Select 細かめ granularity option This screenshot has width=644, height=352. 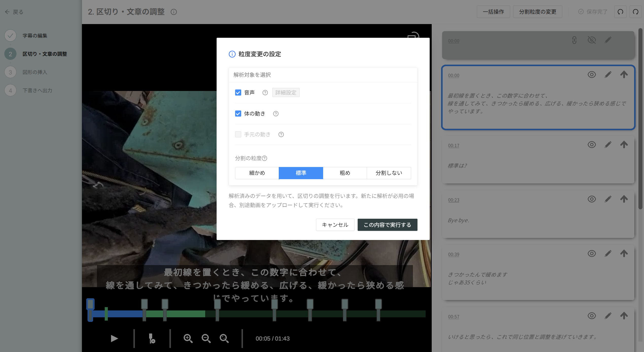pos(257,173)
